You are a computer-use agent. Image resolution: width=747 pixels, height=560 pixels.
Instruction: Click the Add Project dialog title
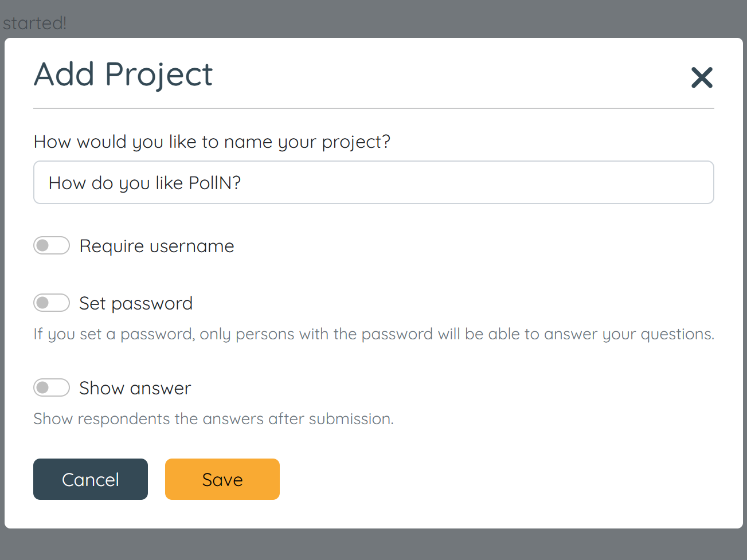[x=123, y=74]
